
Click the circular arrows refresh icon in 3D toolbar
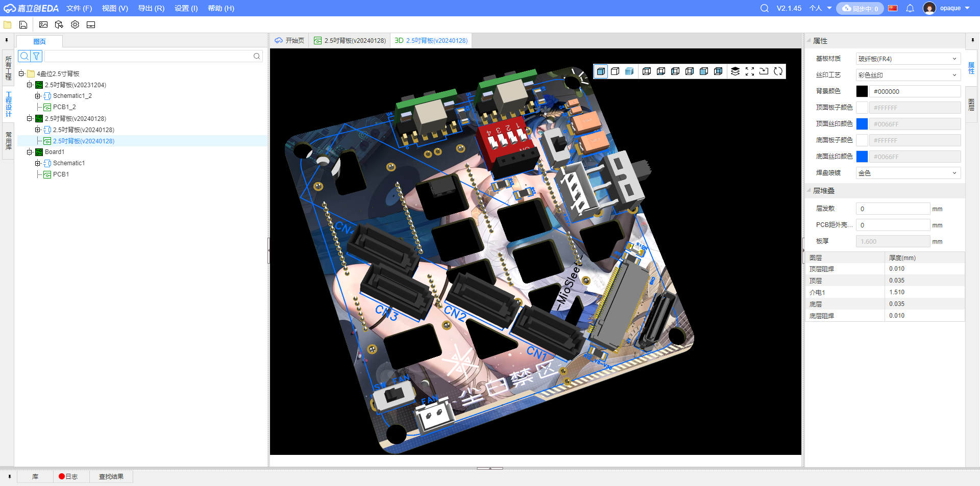pos(778,71)
